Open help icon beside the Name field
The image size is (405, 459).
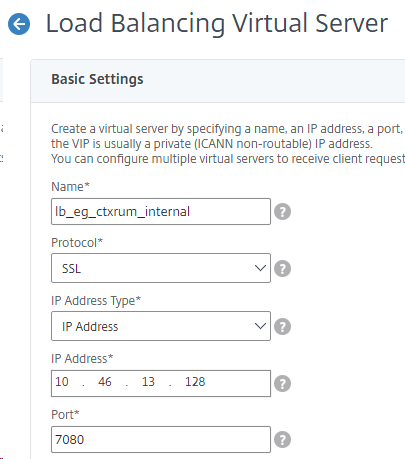point(282,212)
